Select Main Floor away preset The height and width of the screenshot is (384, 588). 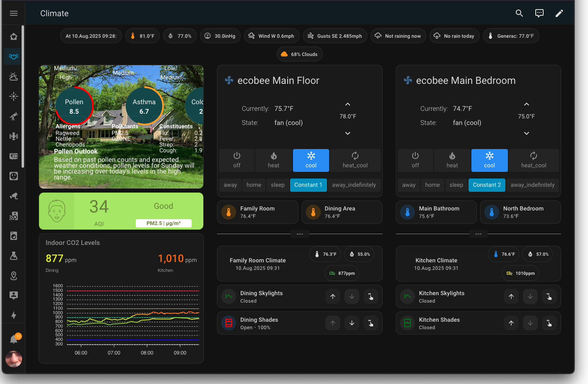pyautogui.click(x=230, y=185)
